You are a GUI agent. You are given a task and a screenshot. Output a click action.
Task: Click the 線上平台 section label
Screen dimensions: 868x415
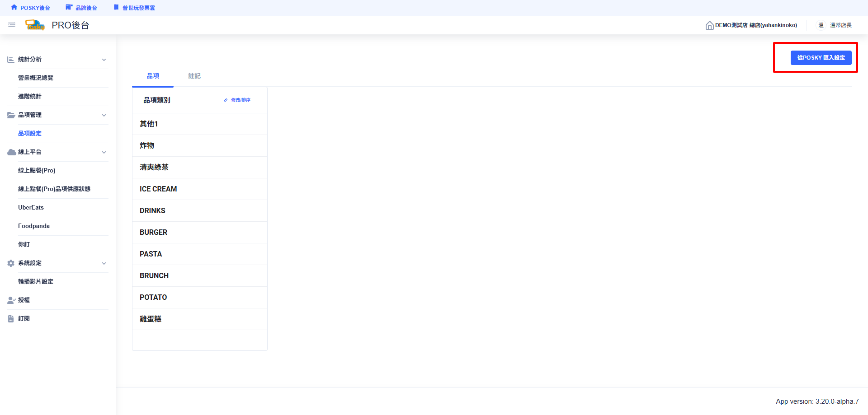click(x=30, y=152)
